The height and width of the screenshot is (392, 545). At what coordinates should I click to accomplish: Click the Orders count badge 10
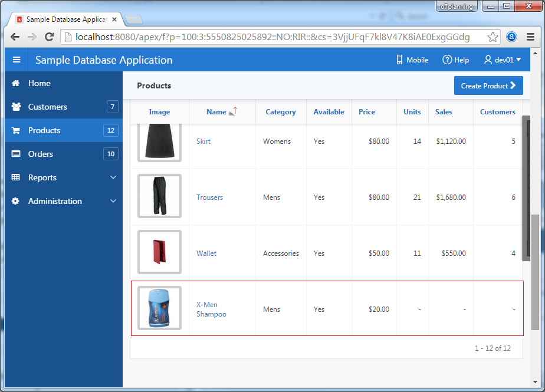(x=110, y=154)
